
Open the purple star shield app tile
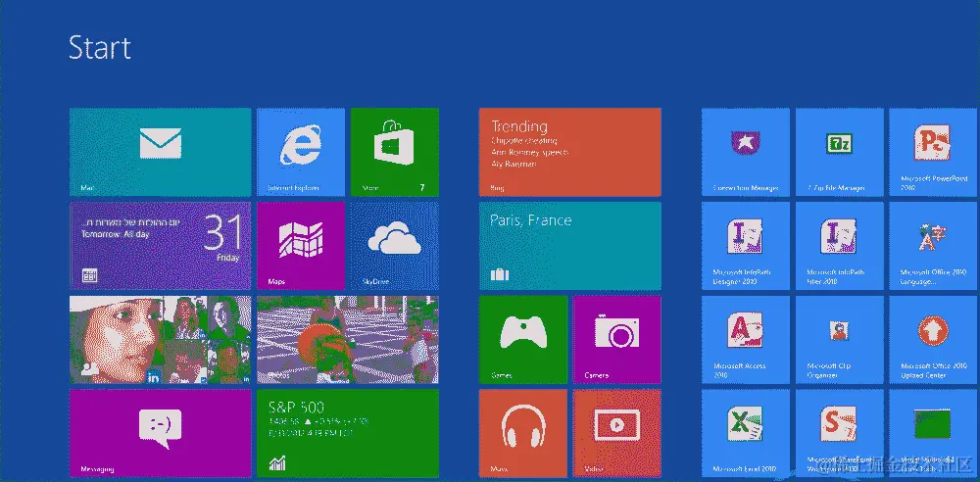pos(746,152)
